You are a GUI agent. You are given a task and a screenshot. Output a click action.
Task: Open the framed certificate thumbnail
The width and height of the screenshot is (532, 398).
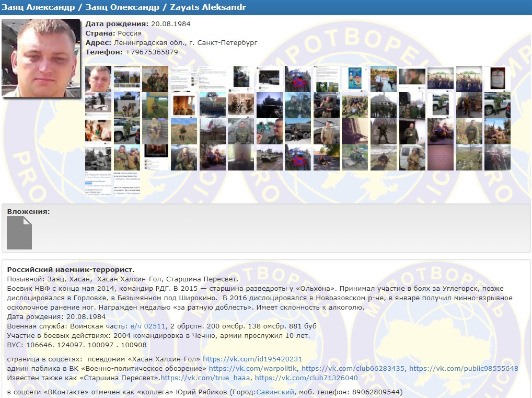click(498, 79)
